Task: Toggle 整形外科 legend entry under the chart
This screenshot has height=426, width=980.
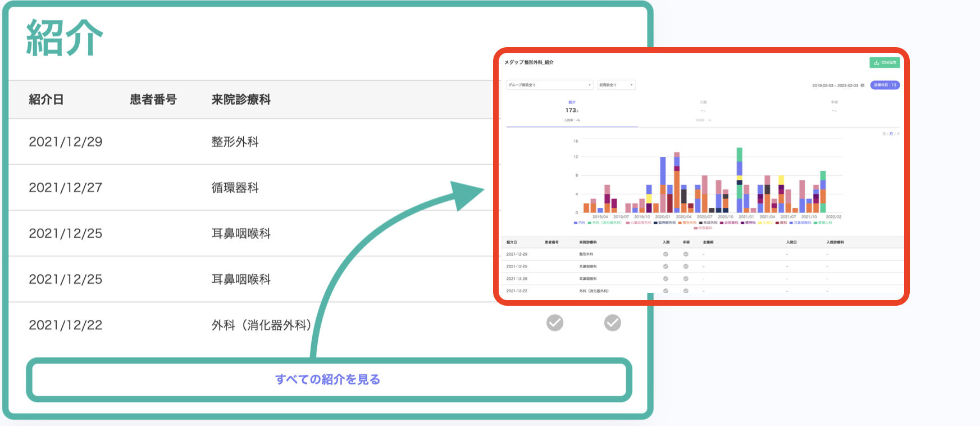Action: coord(687,223)
